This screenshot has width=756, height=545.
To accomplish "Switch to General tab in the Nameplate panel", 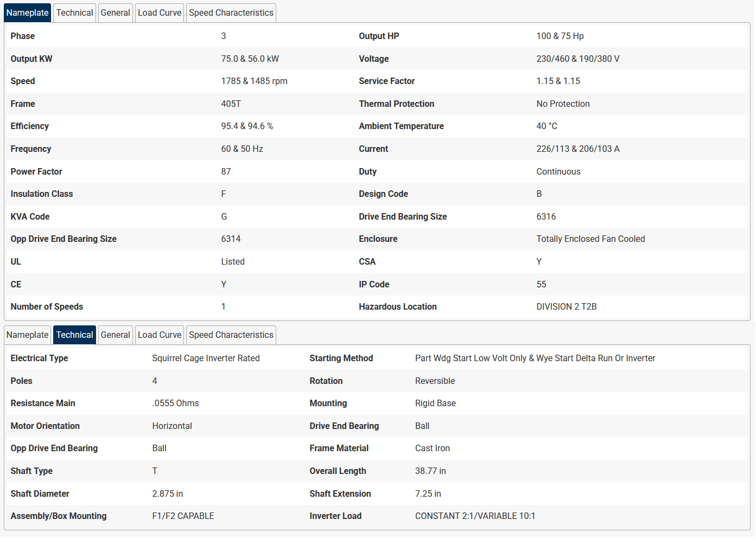I will 115,12.
